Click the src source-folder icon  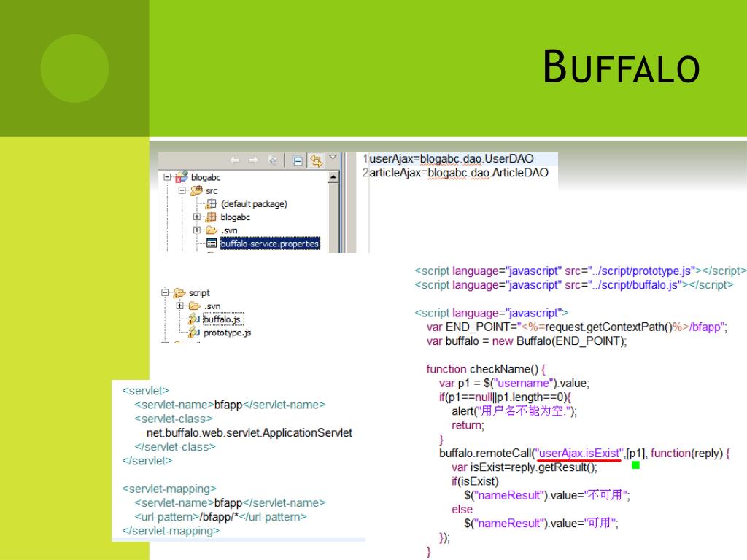(196, 190)
